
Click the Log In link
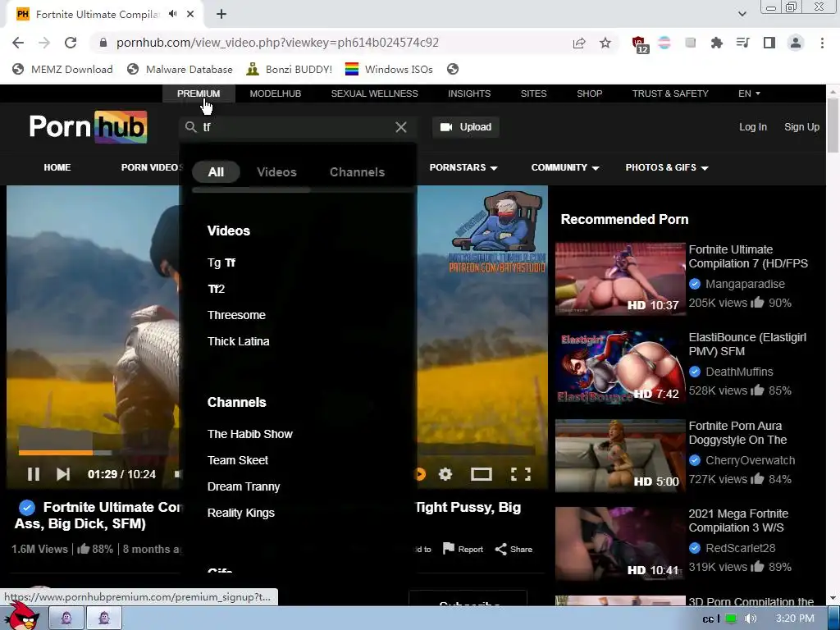click(x=753, y=127)
